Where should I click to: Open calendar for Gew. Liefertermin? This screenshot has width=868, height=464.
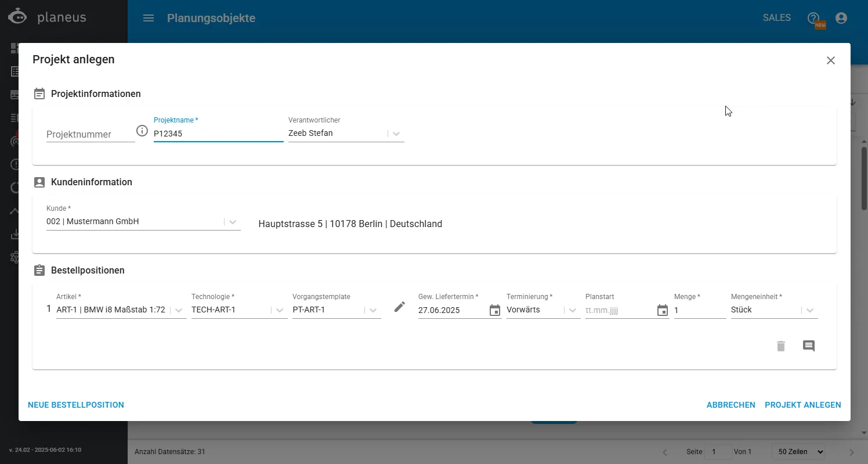point(495,310)
